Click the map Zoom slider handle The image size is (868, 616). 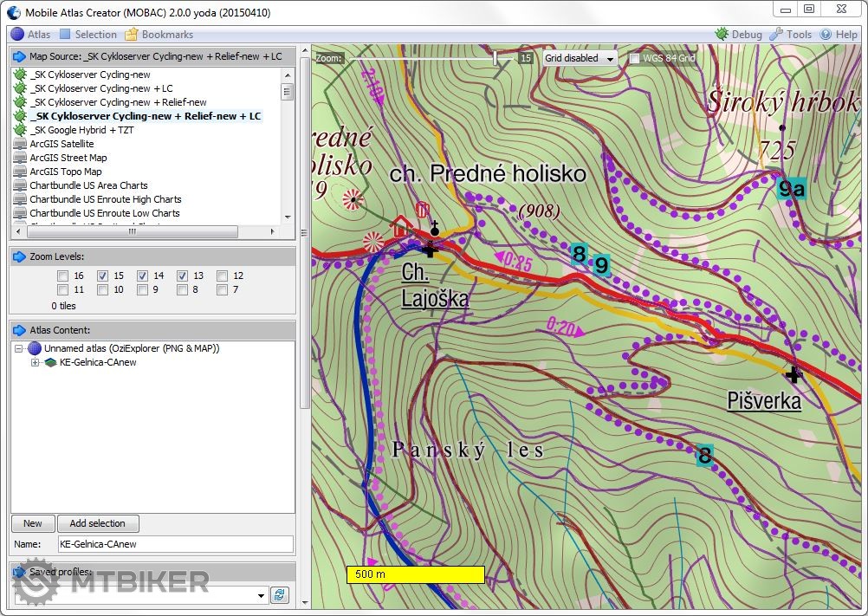tap(495, 58)
